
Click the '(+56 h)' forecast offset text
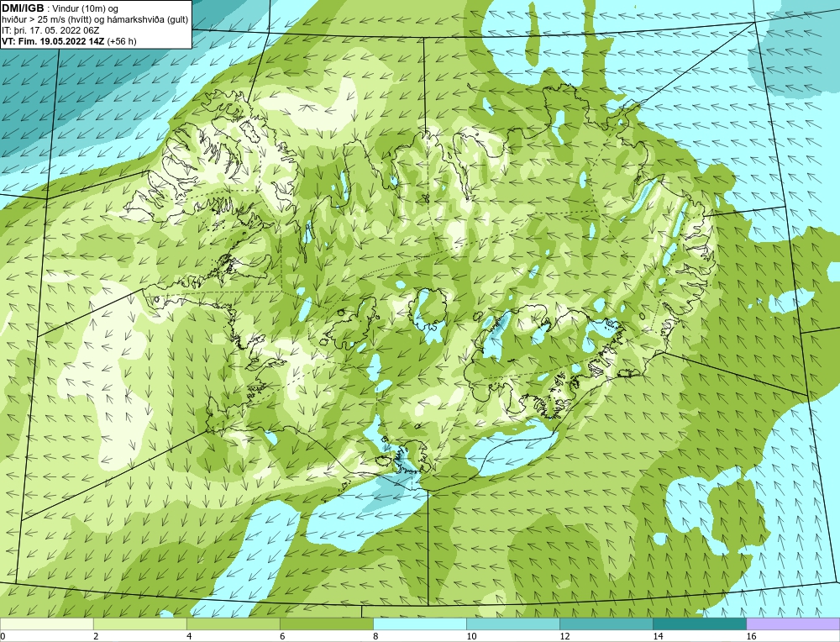tap(122, 41)
